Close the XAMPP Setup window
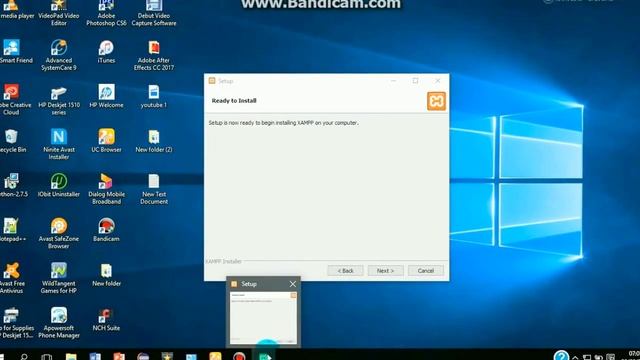The width and height of the screenshot is (640, 360). pyautogui.click(x=438, y=81)
